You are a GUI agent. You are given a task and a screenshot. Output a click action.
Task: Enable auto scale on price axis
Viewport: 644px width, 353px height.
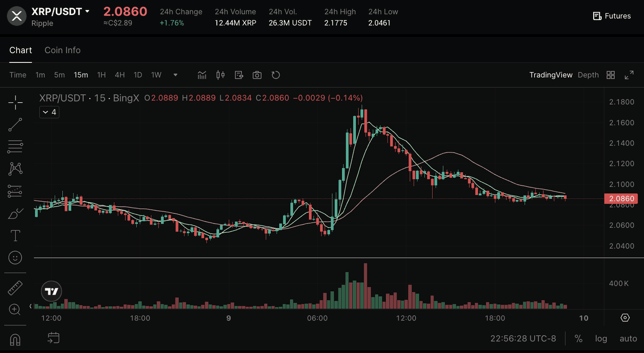coord(628,338)
